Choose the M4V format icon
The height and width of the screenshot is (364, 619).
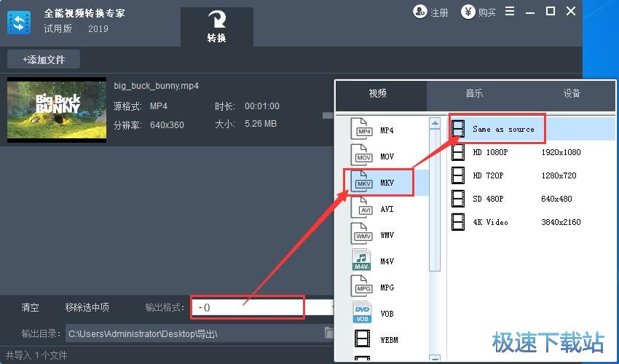coord(362,260)
